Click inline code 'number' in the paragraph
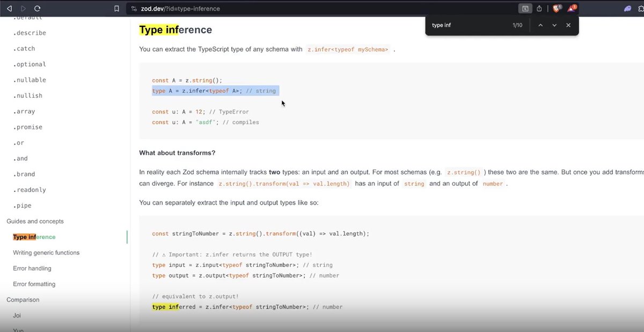The image size is (644, 332). pos(493,184)
